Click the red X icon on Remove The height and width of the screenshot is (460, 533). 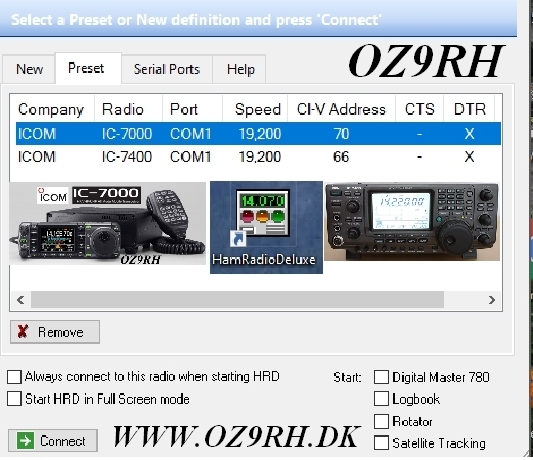(x=23, y=331)
